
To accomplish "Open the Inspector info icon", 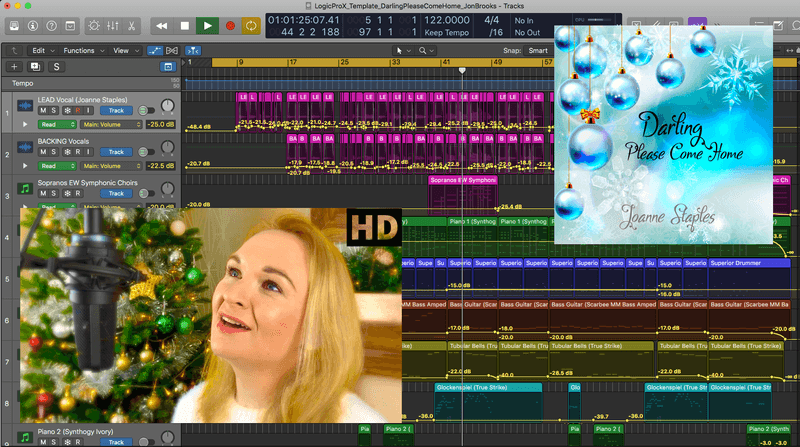I will [33, 26].
